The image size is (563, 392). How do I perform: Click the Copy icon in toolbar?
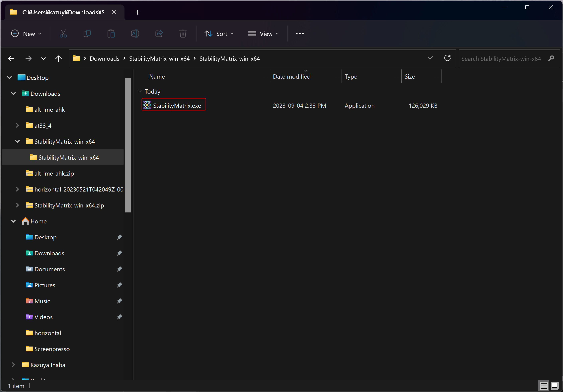click(x=87, y=34)
